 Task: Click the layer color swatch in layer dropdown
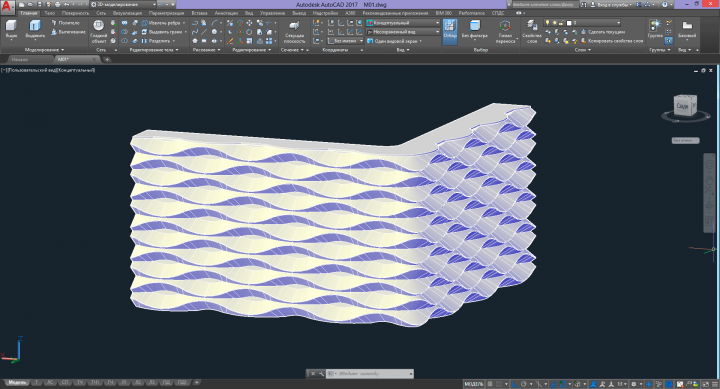(569, 23)
